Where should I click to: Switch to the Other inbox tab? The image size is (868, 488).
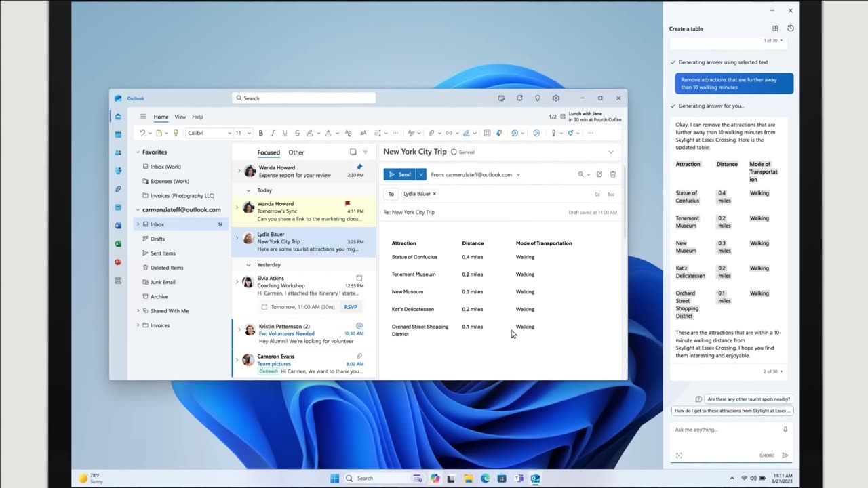point(296,152)
